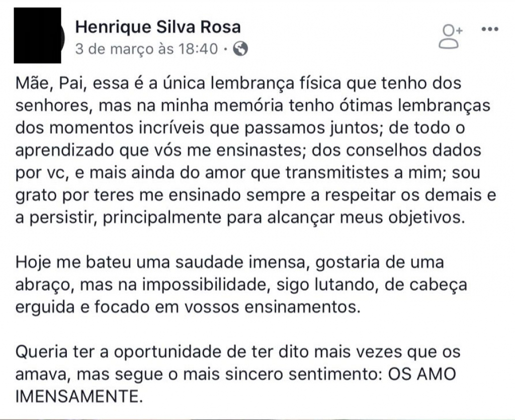Open Henrique Silva Rosa's profile name link

[x=158, y=27]
